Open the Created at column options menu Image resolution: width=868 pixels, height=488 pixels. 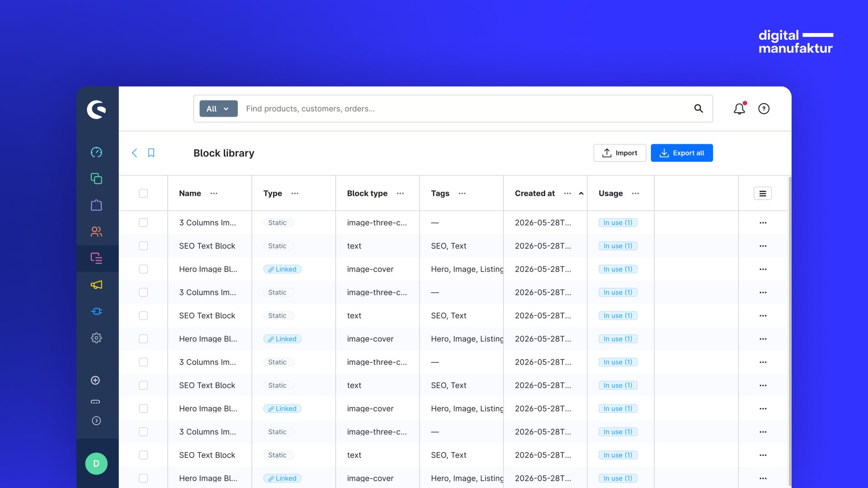coord(567,193)
